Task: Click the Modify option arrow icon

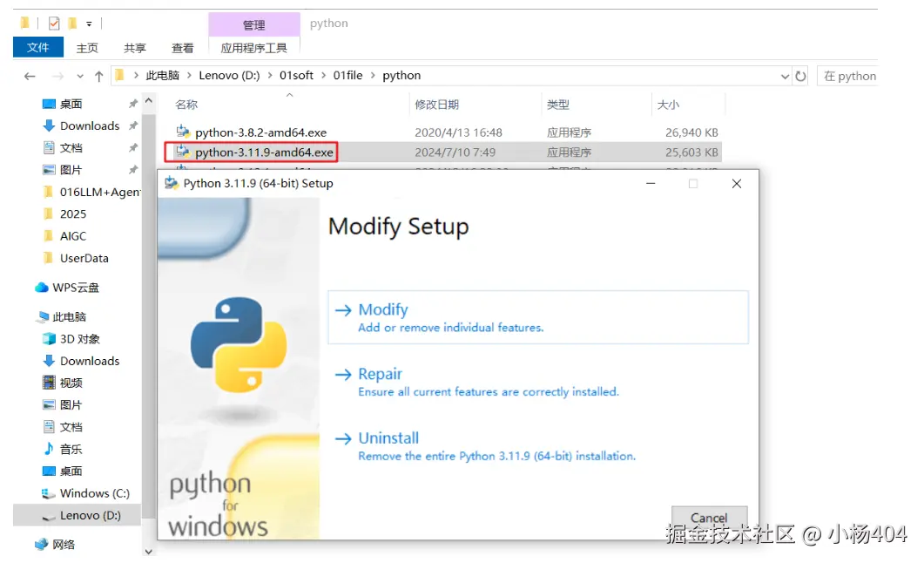Action: pos(343,310)
